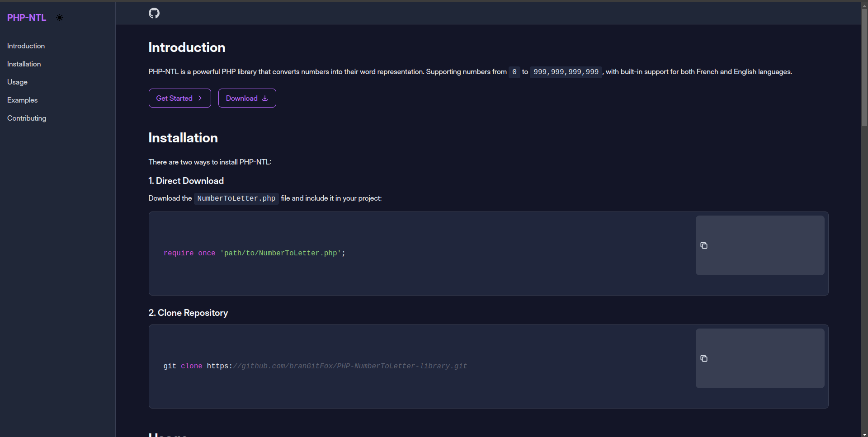Click the 999,999,999,999 number badge
868x437 pixels.
tap(565, 71)
